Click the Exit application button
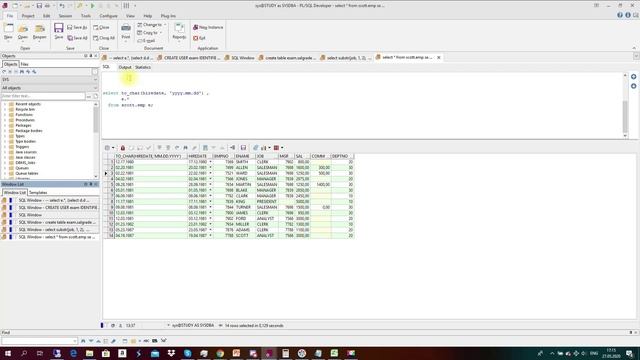640x360 pixels. tap(200, 38)
